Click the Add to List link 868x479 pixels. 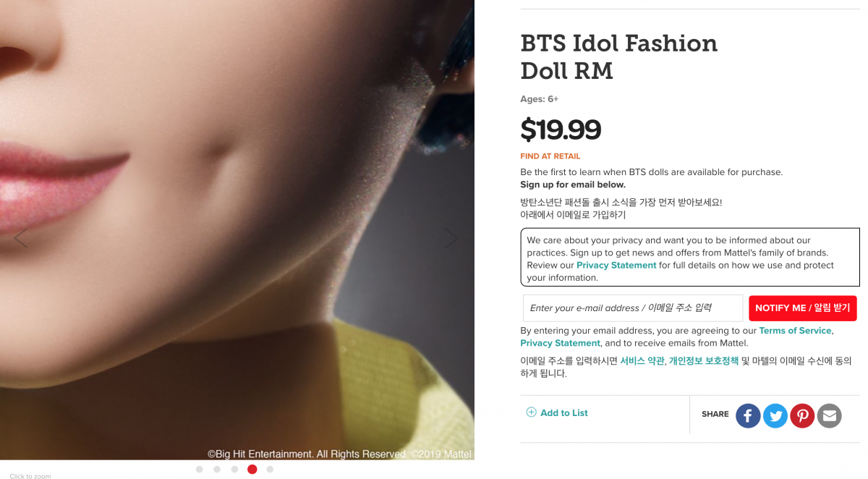564,413
